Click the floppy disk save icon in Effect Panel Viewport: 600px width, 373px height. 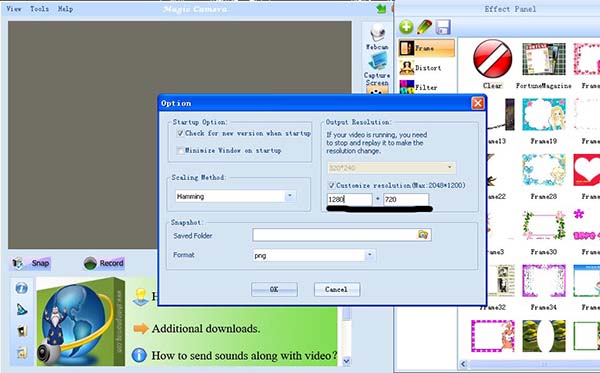click(x=443, y=27)
